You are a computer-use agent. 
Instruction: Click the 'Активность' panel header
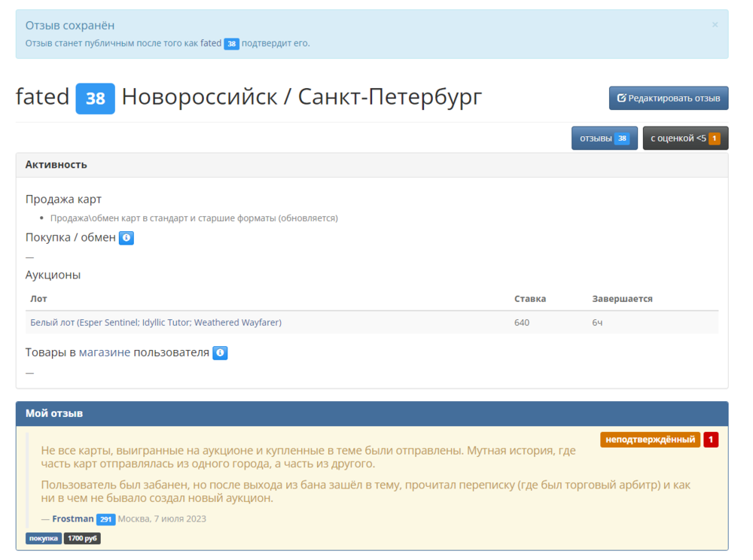(x=56, y=165)
